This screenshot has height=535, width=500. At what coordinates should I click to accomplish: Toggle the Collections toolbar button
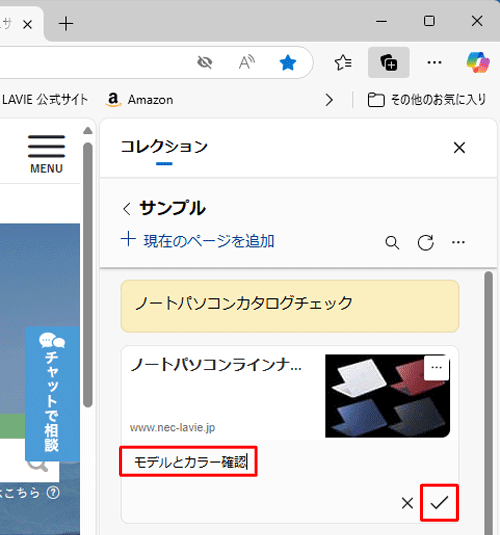pyautogui.click(x=389, y=63)
